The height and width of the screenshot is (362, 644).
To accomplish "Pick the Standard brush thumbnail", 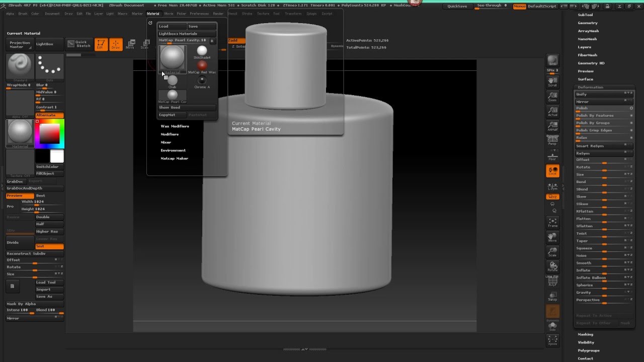I will pos(20,67).
